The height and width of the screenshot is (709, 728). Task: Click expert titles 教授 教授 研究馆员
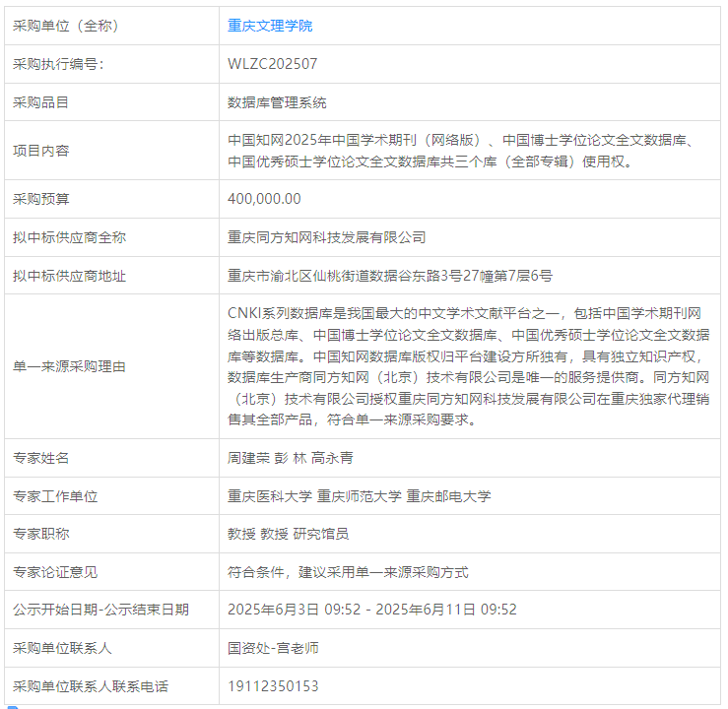288,534
